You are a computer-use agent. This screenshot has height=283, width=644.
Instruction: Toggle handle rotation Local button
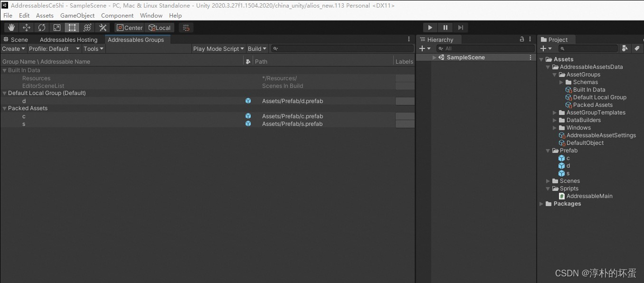click(x=160, y=28)
